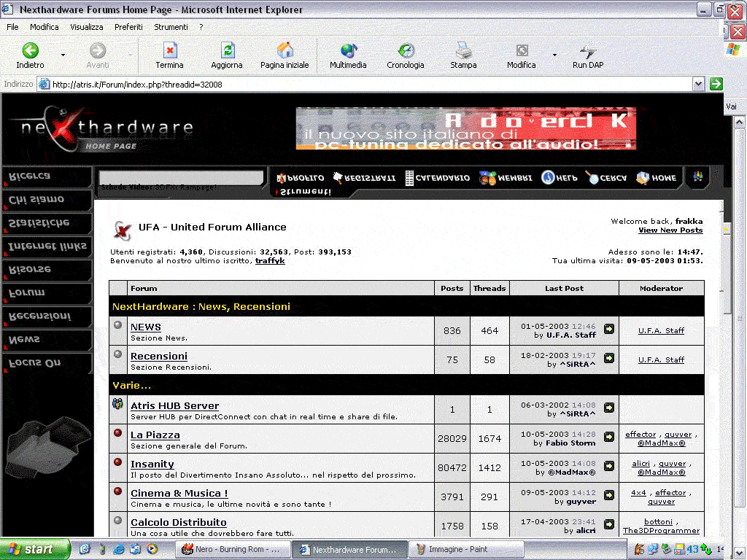This screenshot has height=560, width=747.
Task: Open the La Piazza forum
Action: pos(155,435)
